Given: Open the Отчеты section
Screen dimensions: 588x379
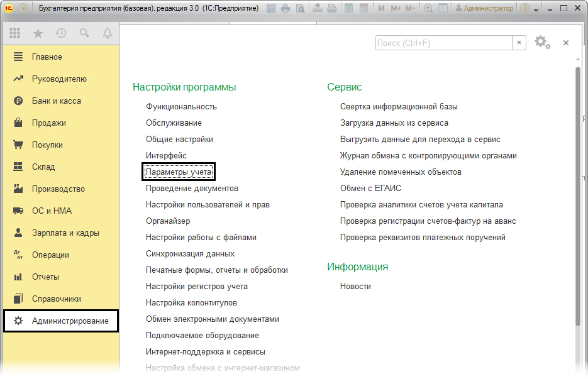Looking at the screenshot, I should 61,277.
